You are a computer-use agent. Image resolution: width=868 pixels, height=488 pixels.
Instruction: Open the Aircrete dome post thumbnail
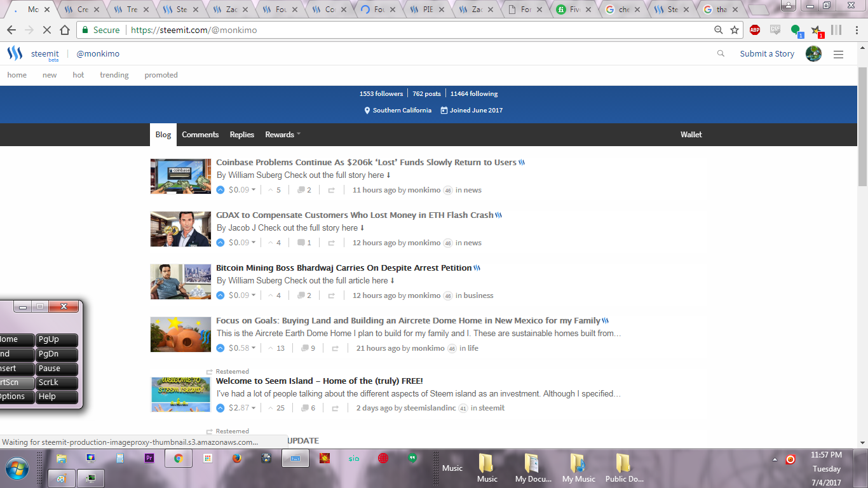tap(180, 334)
